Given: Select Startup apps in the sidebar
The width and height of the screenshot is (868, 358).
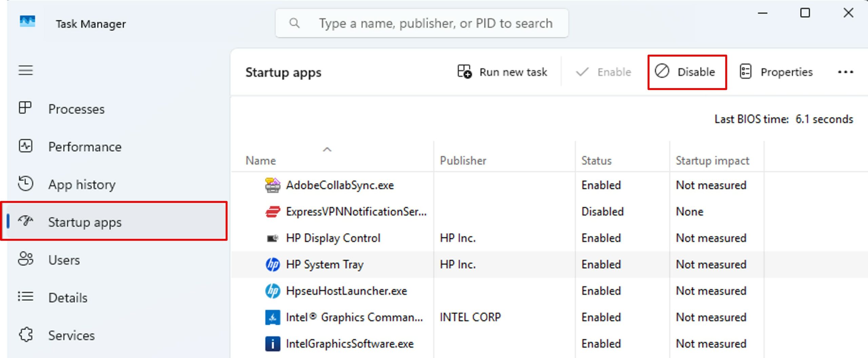Looking at the screenshot, I should tap(117, 221).
